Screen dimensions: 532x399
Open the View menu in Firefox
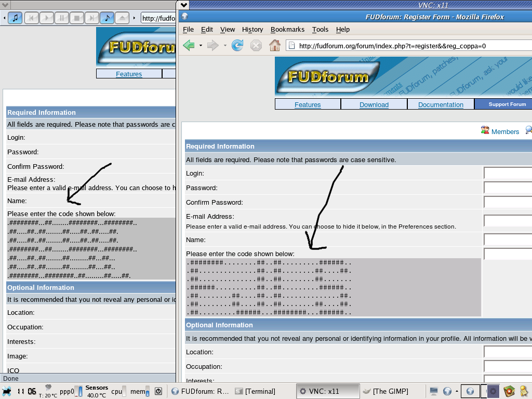click(x=228, y=30)
